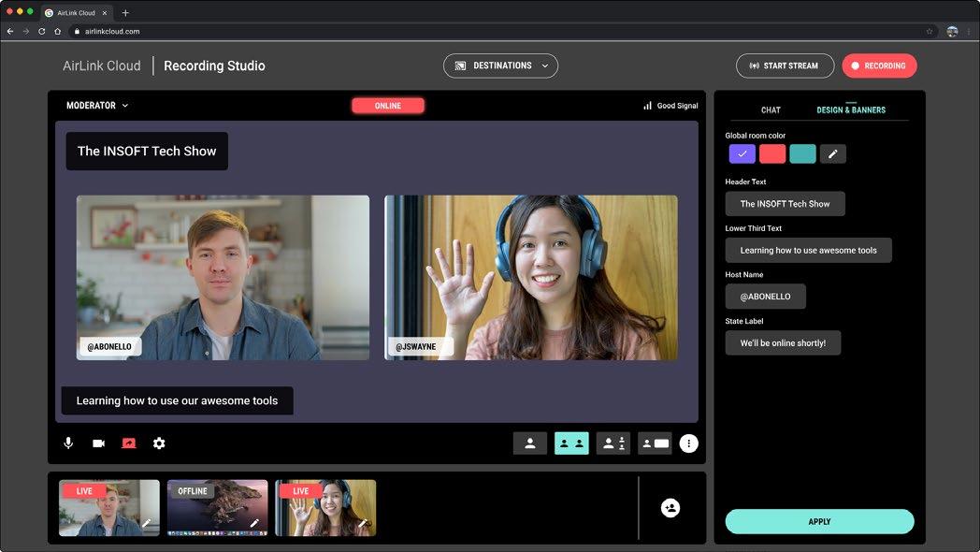Screen dimensions: 980x552
Task: Toggle the camera icon
Action: [x=99, y=443]
